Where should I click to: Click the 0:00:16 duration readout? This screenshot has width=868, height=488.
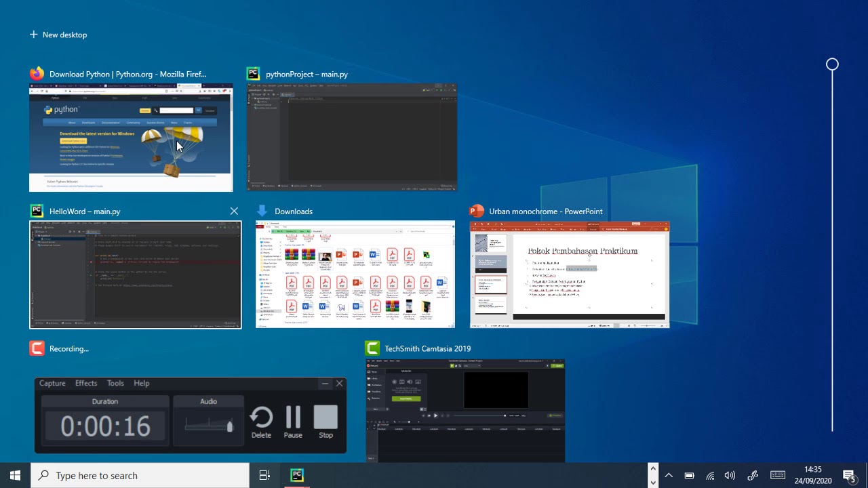[x=105, y=426]
